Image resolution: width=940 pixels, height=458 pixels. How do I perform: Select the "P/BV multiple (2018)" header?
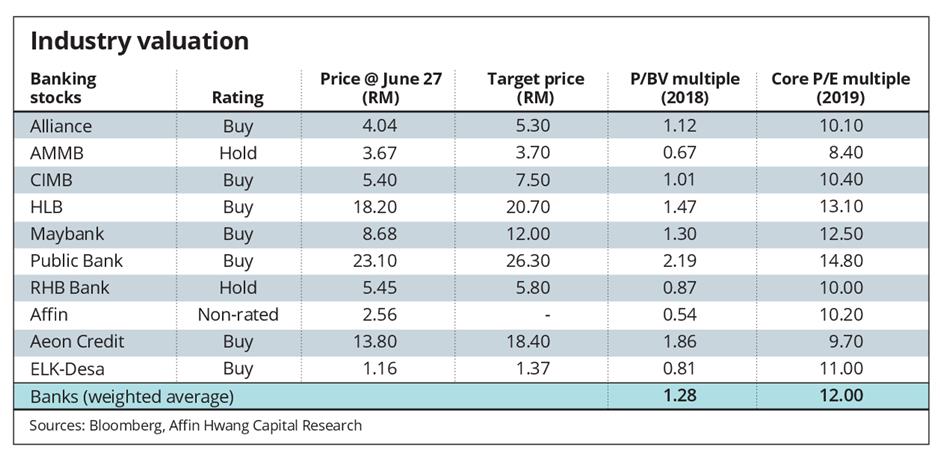pyautogui.click(x=685, y=88)
